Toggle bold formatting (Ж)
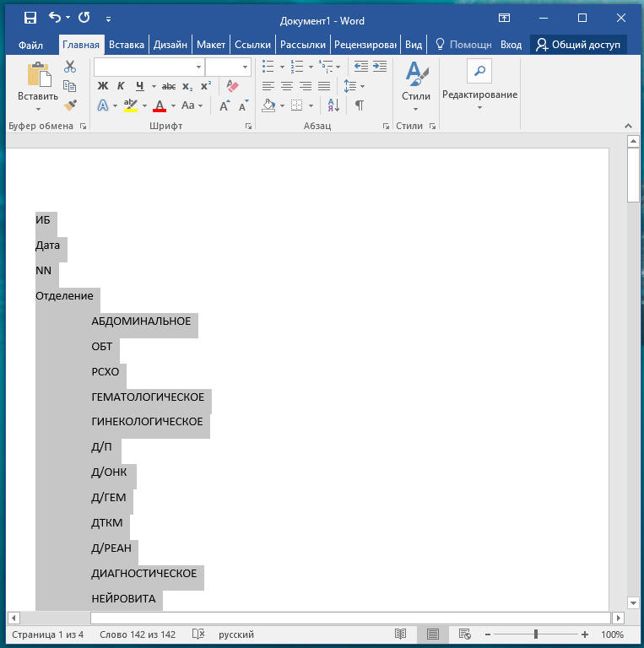Viewport: 644px width, 648px height. [x=103, y=86]
